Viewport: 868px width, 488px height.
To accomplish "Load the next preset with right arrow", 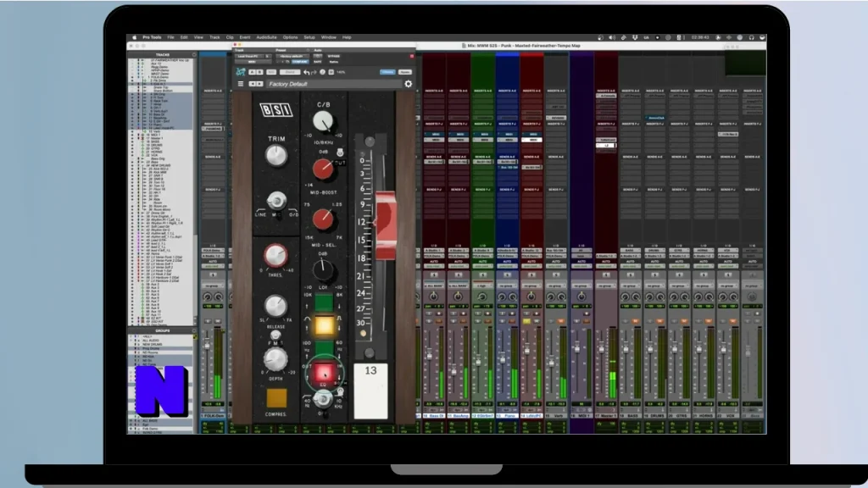I will click(259, 84).
